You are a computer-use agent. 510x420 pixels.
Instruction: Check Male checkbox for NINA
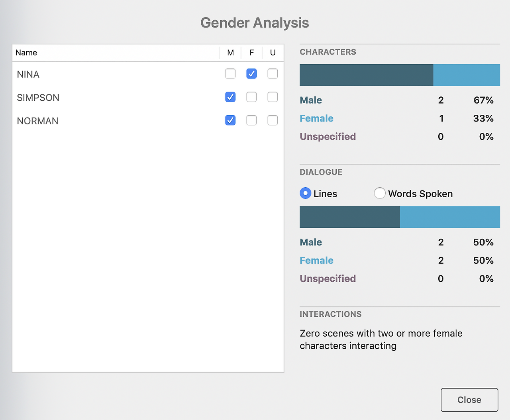230,74
